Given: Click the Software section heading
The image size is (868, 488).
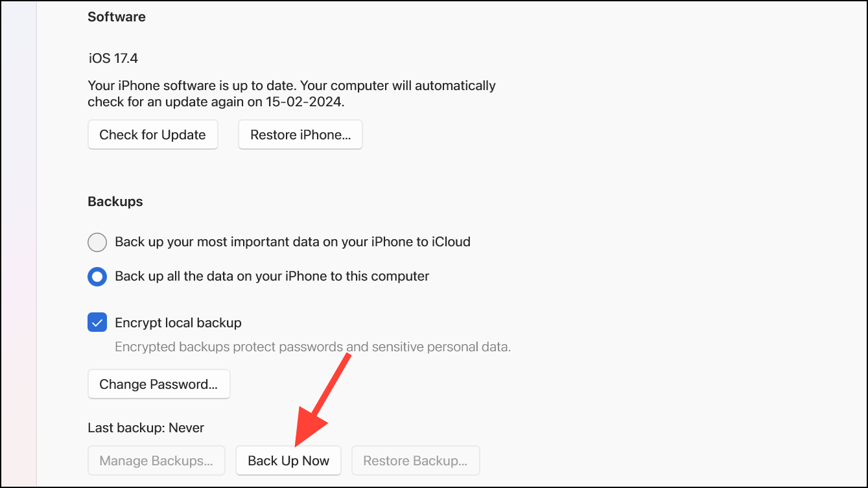Looking at the screenshot, I should (117, 17).
